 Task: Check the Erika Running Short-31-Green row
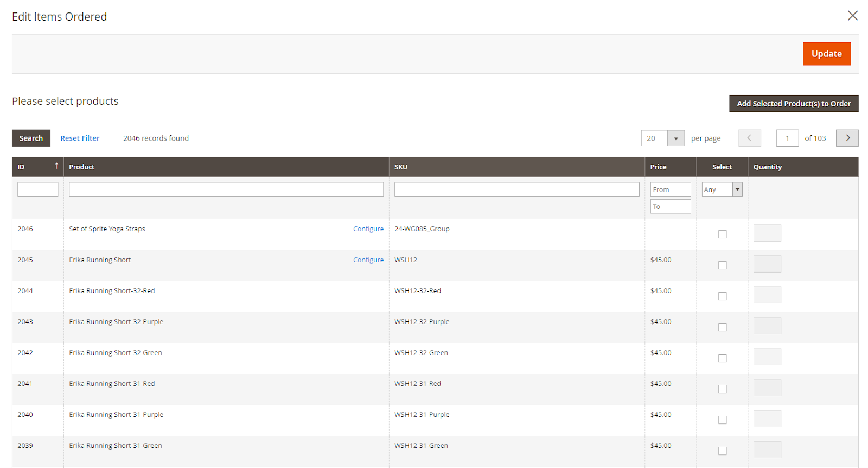pyautogui.click(x=722, y=451)
